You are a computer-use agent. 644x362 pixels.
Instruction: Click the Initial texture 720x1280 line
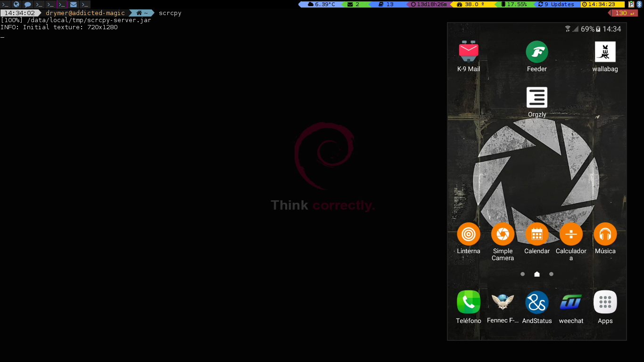pyautogui.click(x=59, y=27)
